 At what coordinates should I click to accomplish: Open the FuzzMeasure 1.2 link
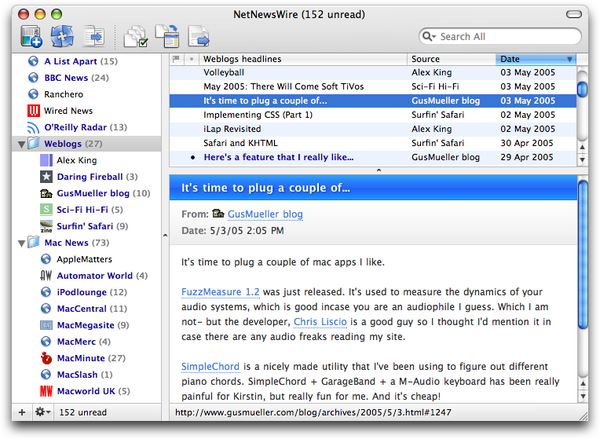(220, 292)
